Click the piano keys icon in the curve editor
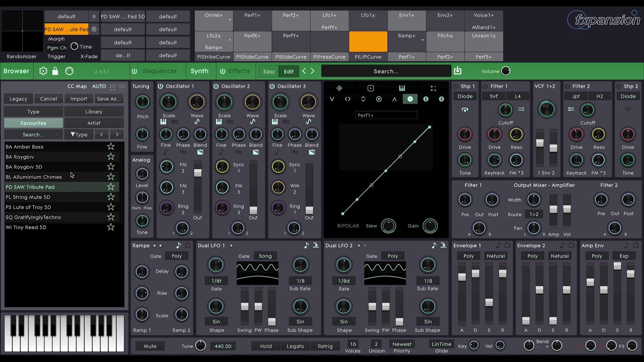 click(x=402, y=88)
